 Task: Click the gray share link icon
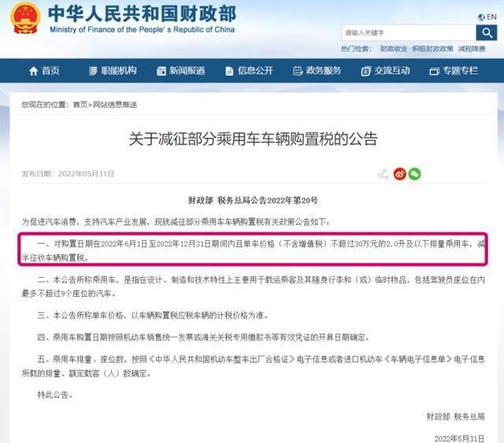tap(384, 174)
